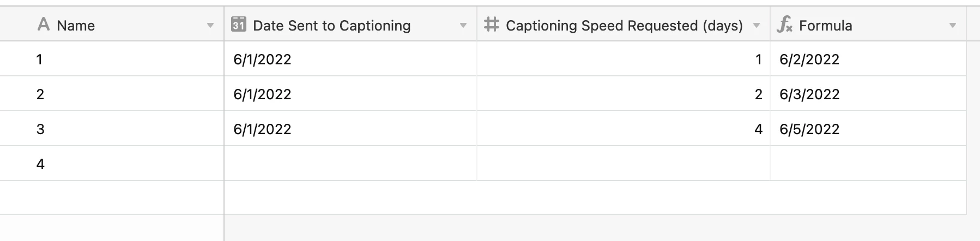
Task: Open Date Sent to Captioning column dropdown arrow
Action: [x=463, y=26]
